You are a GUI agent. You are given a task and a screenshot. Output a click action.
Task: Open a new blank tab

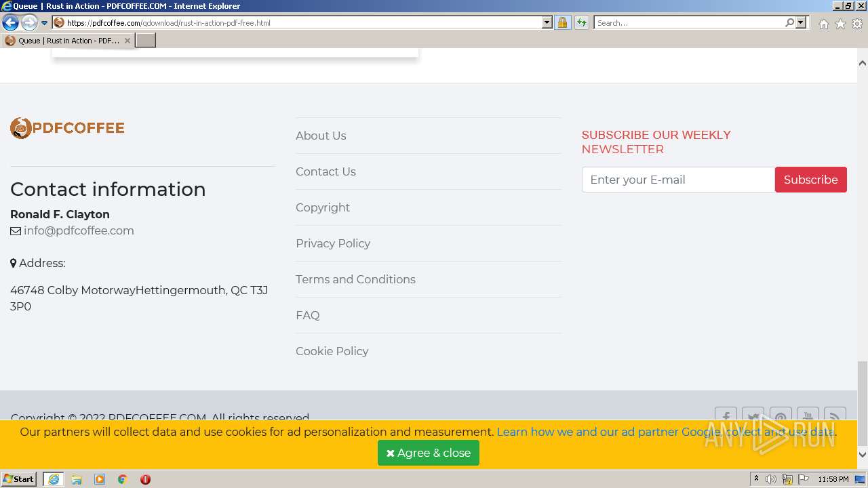tap(146, 41)
